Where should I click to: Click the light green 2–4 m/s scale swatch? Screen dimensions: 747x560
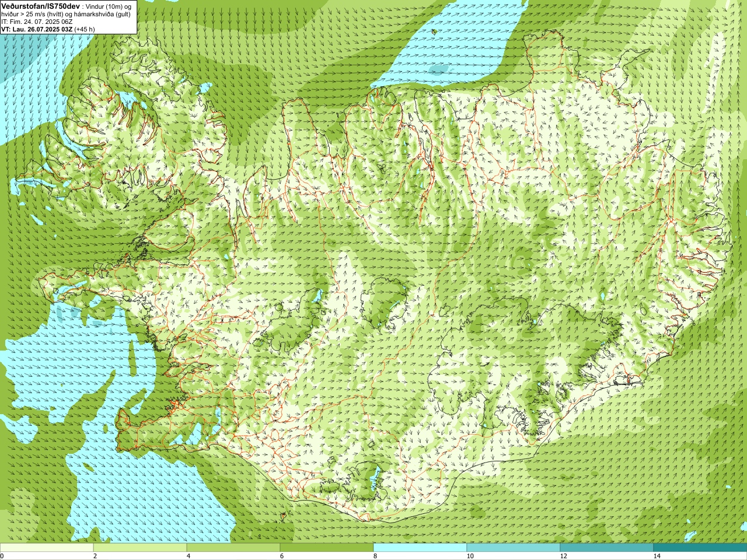[x=140, y=548]
